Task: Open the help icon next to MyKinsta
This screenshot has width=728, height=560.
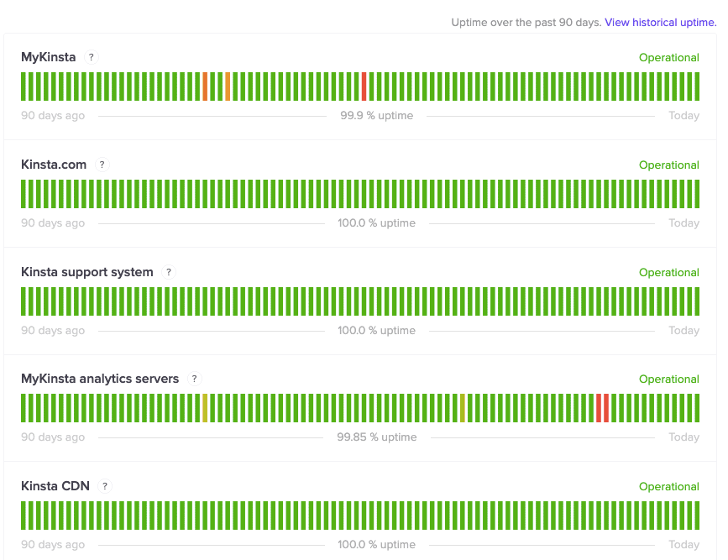Action: click(91, 57)
